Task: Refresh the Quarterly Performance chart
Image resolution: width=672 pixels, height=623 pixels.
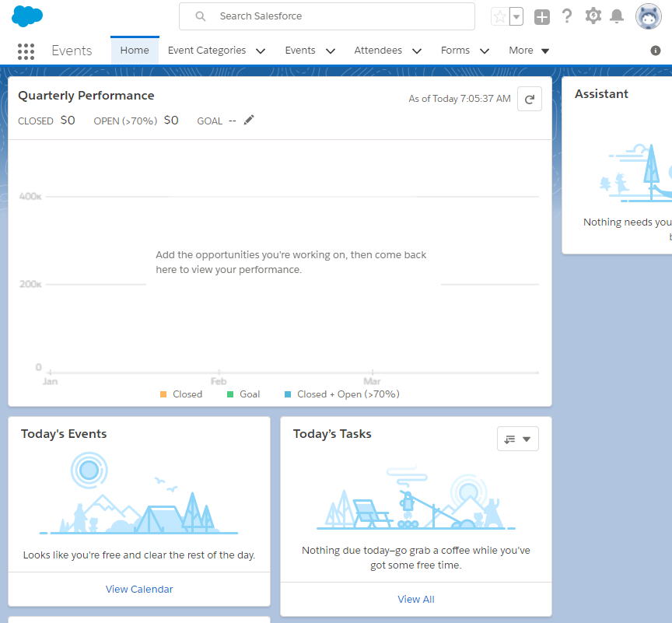Action: (530, 99)
